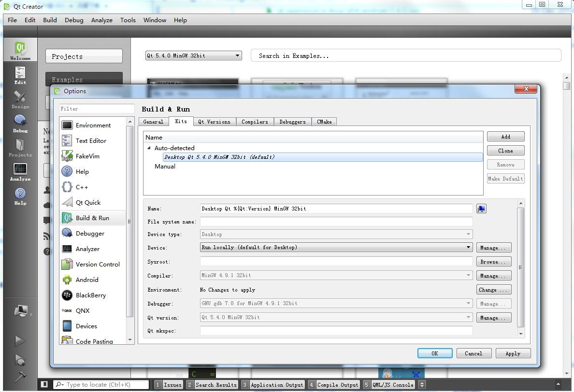Open the Qt version kit dropdown
The image size is (574, 392).
click(336, 317)
